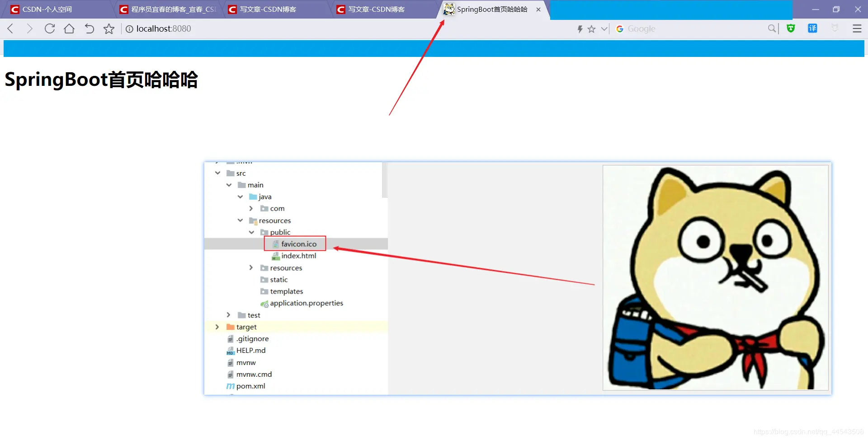Close the SpringBoot首页哈哈哈 tab

[x=538, y=9]
